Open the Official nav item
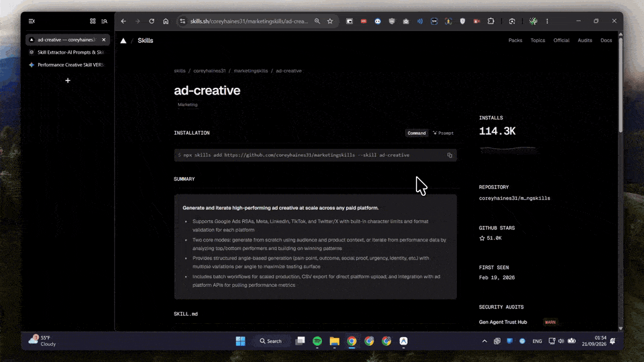This screenshot has width=644, height=362. point(561,40)
